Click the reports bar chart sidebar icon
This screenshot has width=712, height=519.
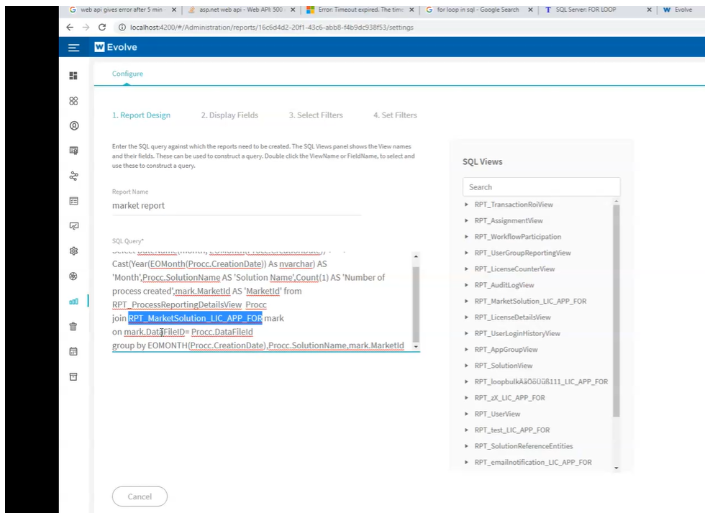(x=73, y=301)
